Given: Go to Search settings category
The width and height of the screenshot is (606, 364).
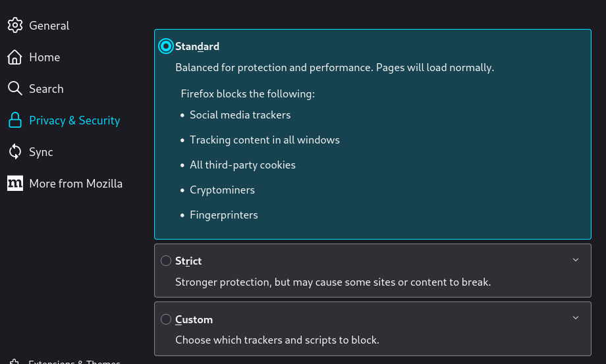Looking at the screenshot, I should click(x=46, y=89).
